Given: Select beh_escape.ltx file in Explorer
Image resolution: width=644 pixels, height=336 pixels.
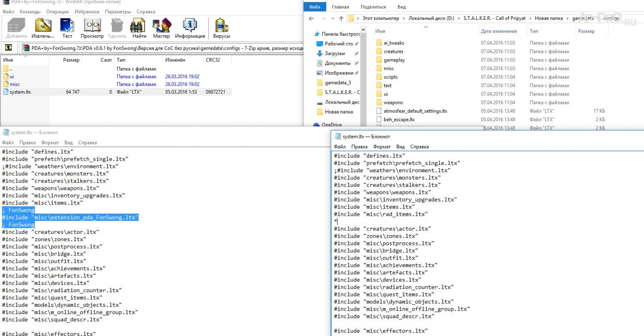Looking at the screenshot, I should click(395, 119).
